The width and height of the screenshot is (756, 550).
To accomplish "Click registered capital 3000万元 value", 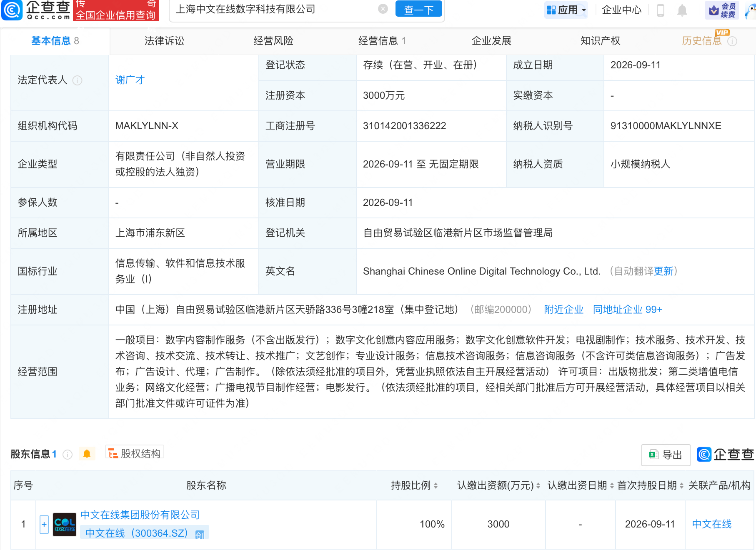I will click(x=384, y=95).
